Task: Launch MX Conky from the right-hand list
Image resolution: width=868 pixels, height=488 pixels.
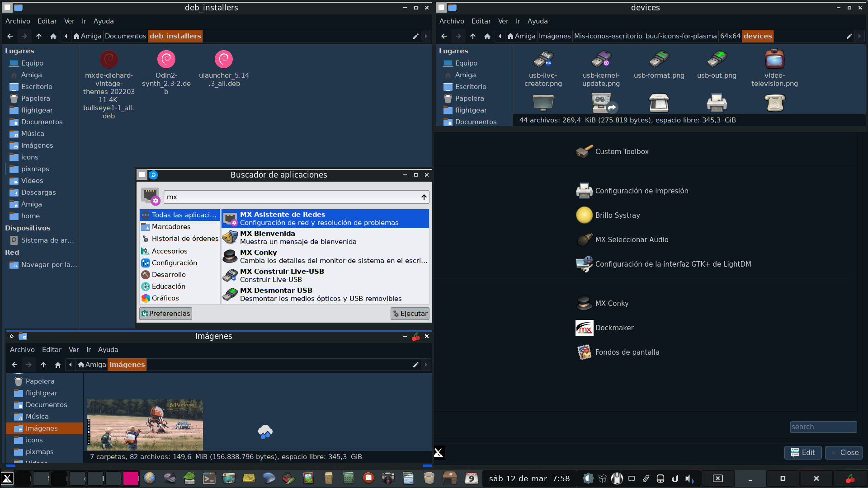Action: point(602,303)
